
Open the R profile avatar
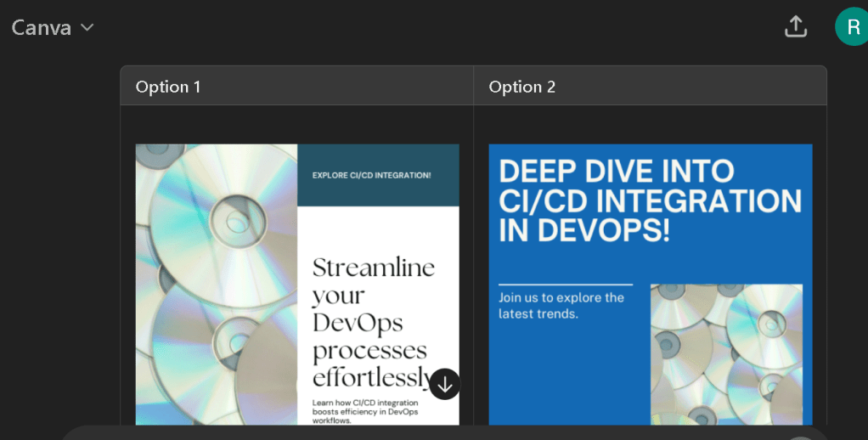pyautogui.click(x=853, y=26)
